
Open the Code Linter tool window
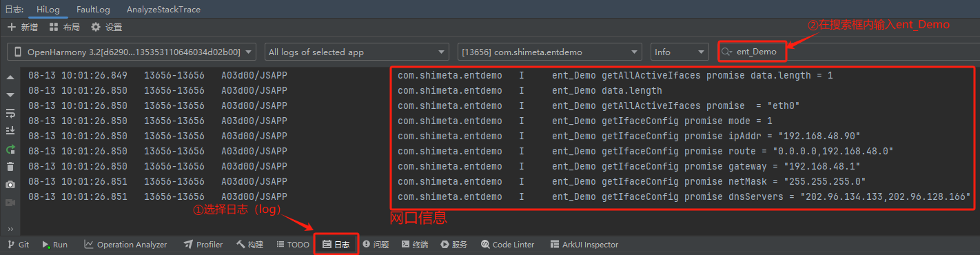coord(508,245)
